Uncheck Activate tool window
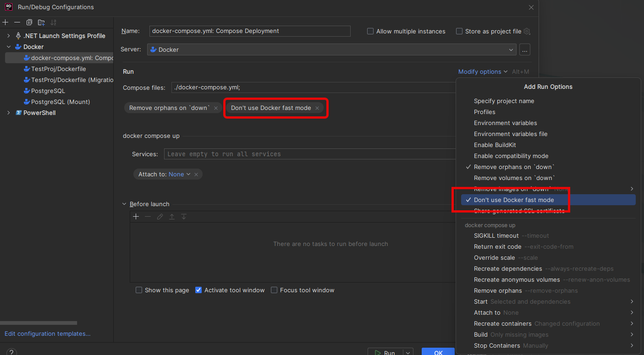The height and width of the screenshot is (355, 644). (x=198, y=290)
